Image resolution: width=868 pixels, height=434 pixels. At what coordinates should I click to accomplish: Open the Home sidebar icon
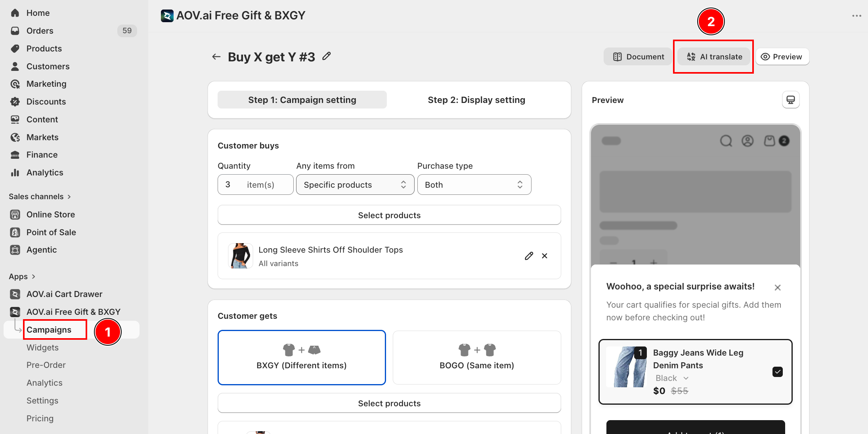click(15, 13)
